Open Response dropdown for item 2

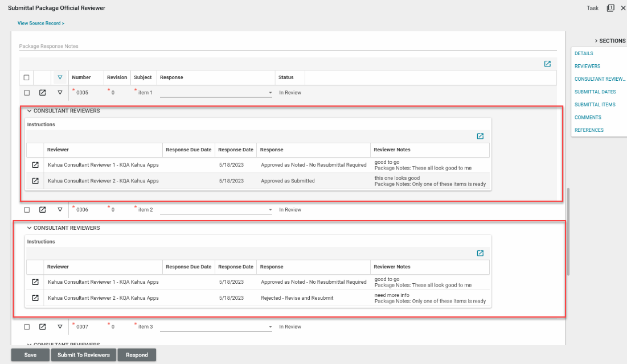coord(270,210)
